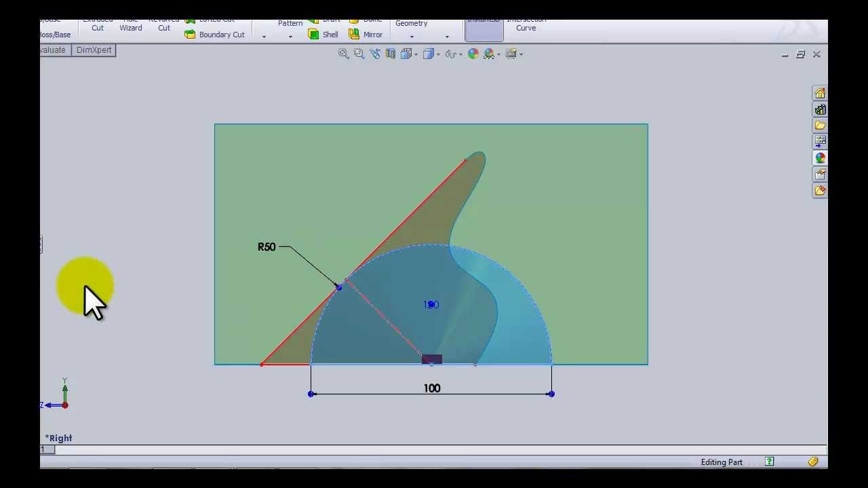The image size is (868, 488).
Task: Click the Apply Scene icon
Action: [489, 54]
